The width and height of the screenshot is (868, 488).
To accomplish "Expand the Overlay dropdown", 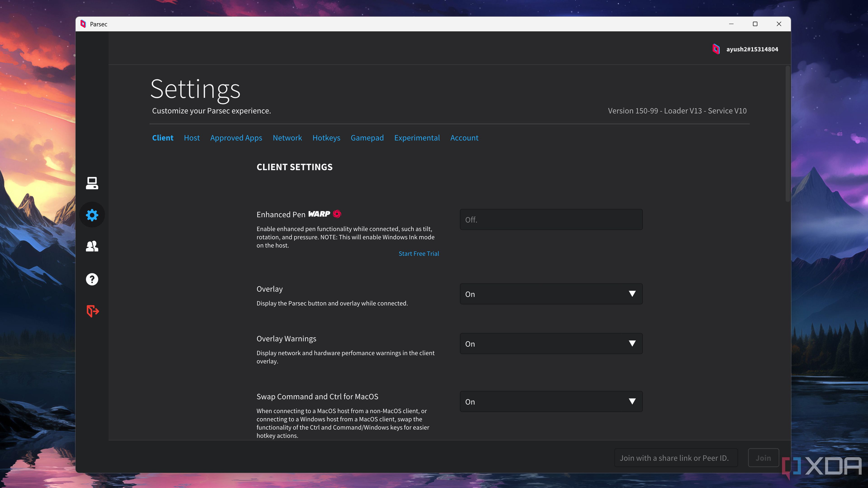I will click(551, 294).
